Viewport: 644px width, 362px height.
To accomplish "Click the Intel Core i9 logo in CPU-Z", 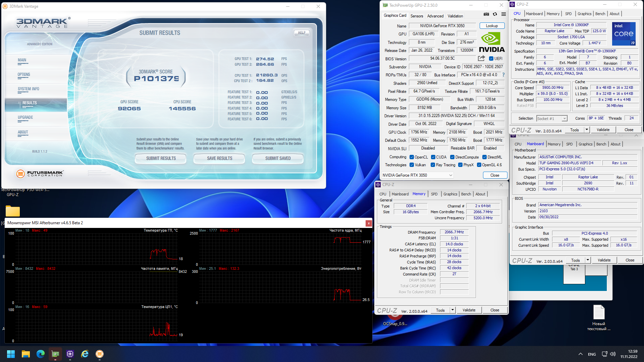I will pyautogui.click(x=624, y=34).
